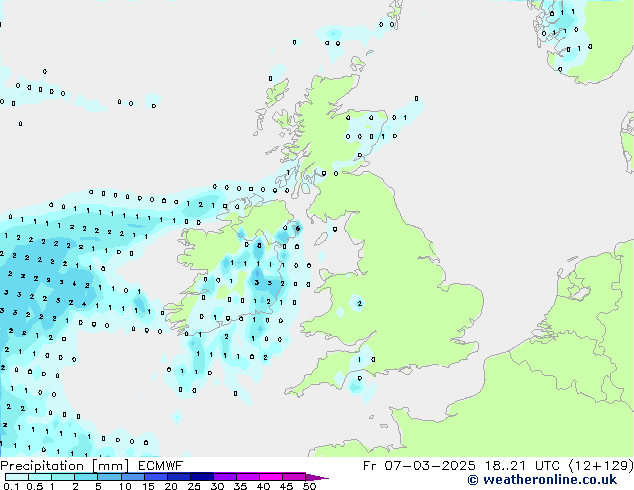Click the weatheronline.co.uk copyright text
Viewport: 634px width, 490px height.
pyautogui.click(x=542, y=480)
